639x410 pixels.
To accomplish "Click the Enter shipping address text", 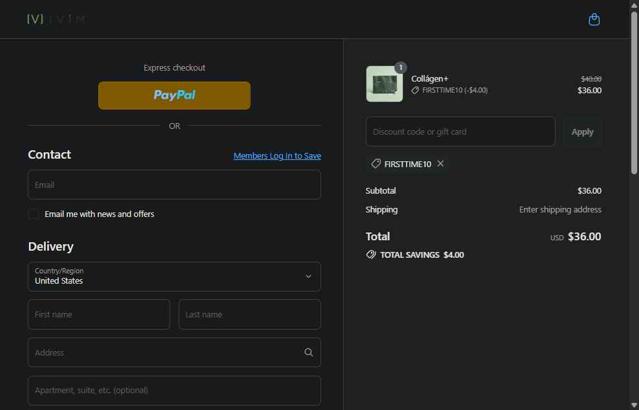I will tap(560, 209).
